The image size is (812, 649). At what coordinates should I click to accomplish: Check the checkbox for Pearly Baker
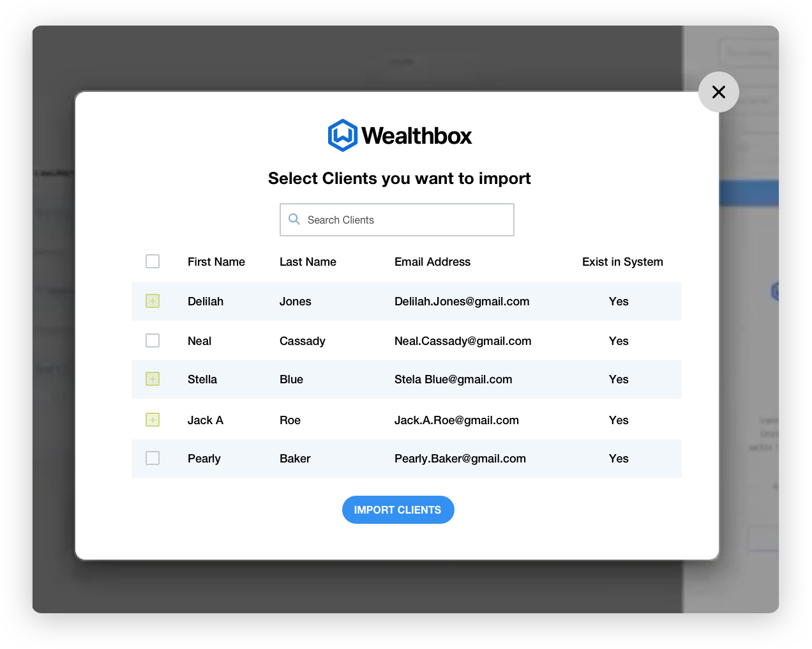(x=153, y=458)
